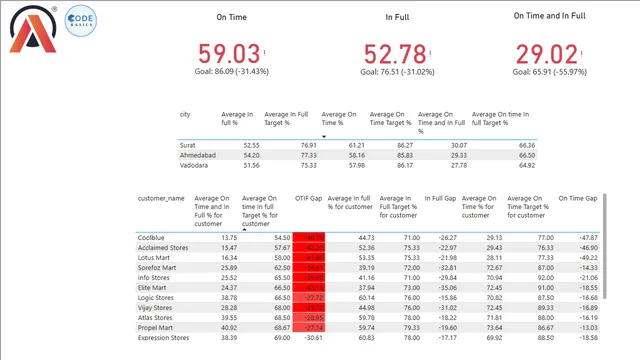Select the In Full KPI value 52.78
Viewport: 640px width, 360px height.
point(395,54)
